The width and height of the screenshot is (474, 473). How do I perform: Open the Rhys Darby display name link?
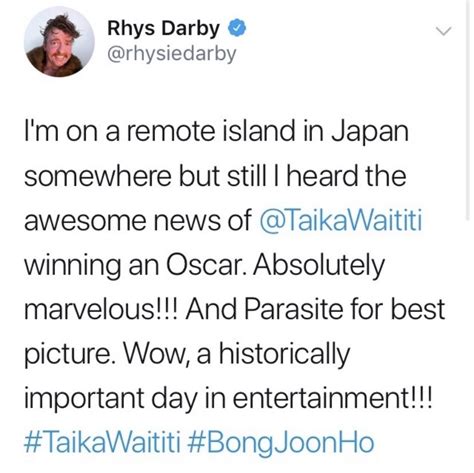tap(163, 28)
